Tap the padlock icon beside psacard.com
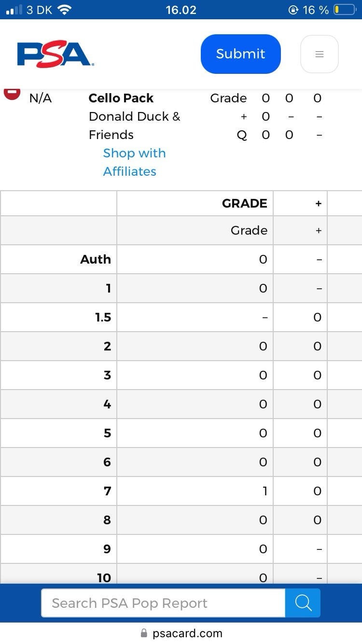 pos(144,633)
